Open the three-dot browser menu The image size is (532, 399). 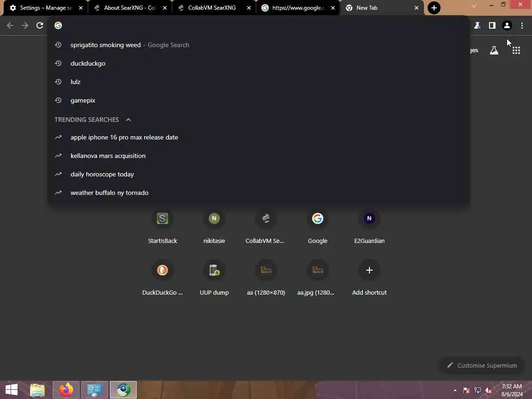522,25
